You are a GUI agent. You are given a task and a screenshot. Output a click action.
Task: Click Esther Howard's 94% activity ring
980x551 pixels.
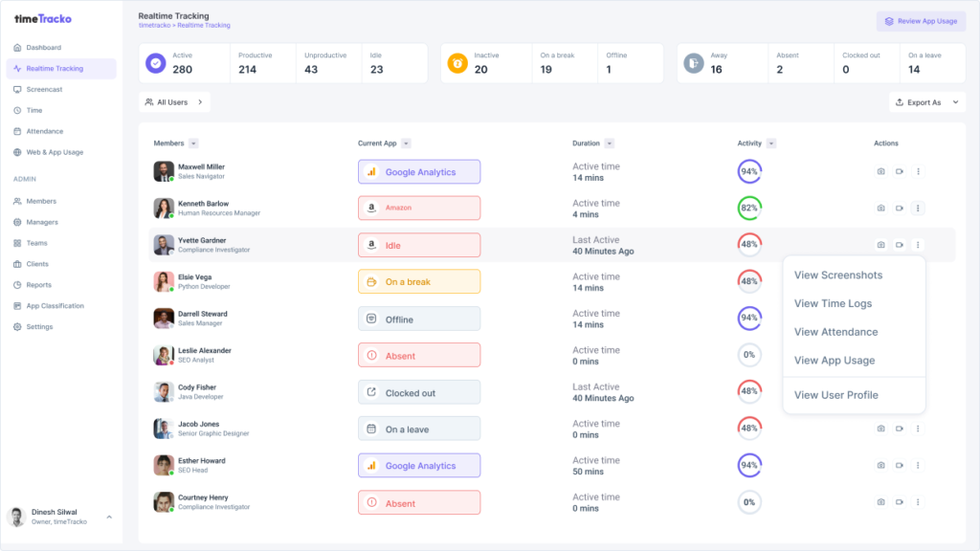[749, 465]
